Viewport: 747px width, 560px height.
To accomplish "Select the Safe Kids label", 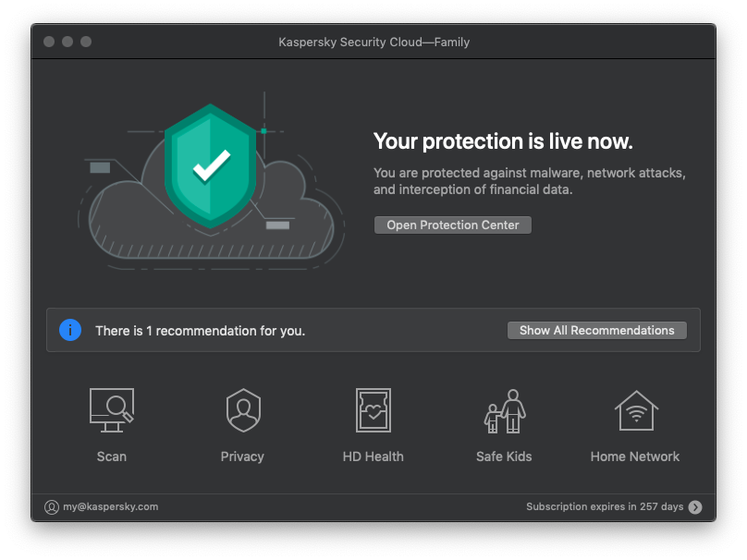I will 504,457.
